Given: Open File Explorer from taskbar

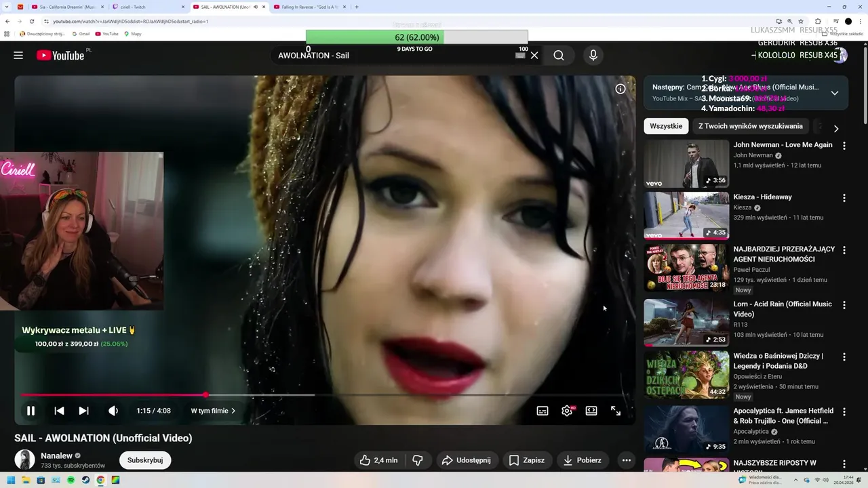Looking at the screenshot, I should click(26, 480).
